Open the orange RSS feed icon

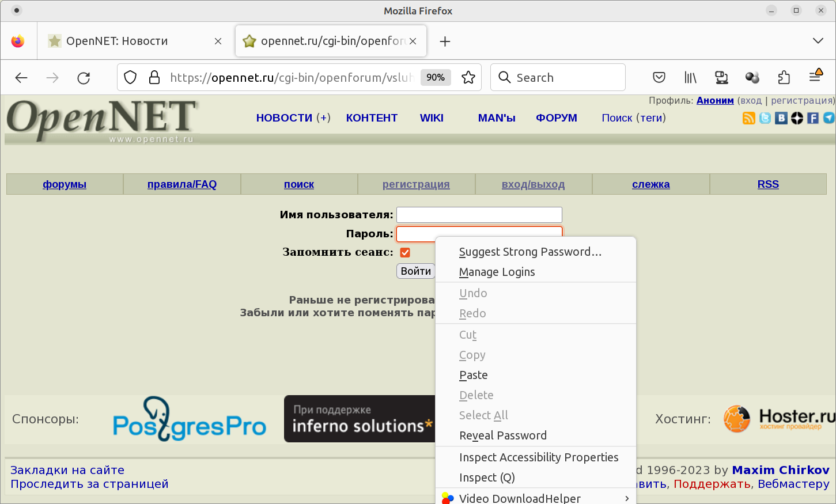(749, 118)
